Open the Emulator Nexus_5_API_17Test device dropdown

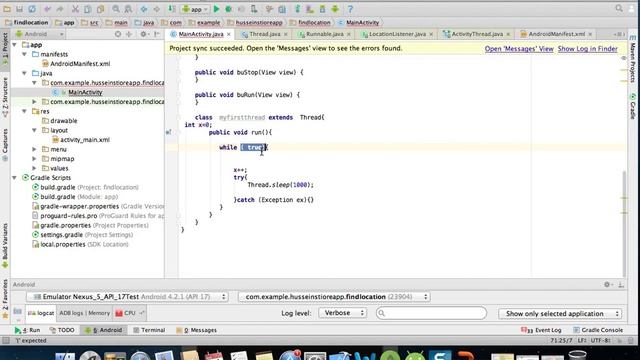click(x=128, y=297)
